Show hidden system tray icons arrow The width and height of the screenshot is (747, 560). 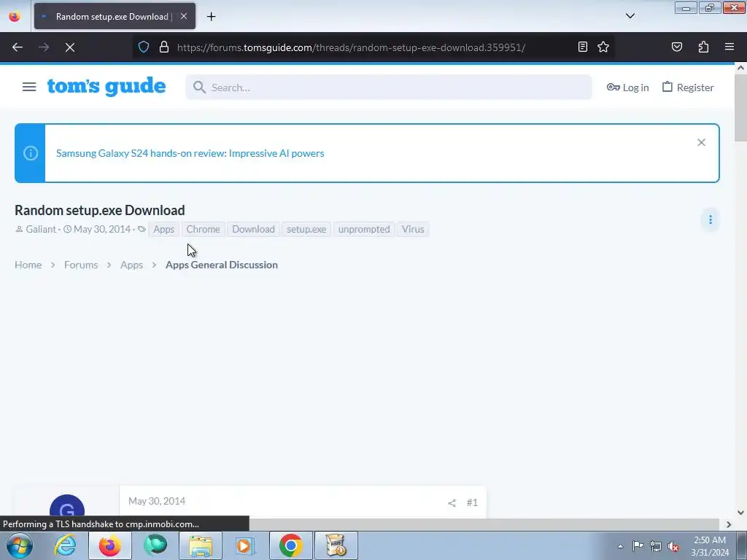(x=620, y=546)
